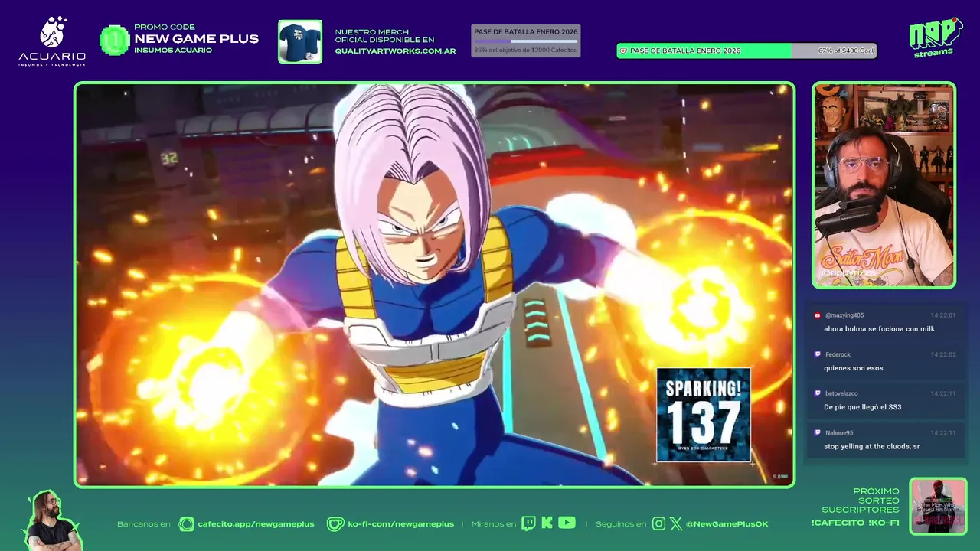Viewport: 980px width, 551px height.
Task: Select the username betovelazco in chat
Action: pyautogui.click(x=841, y=393)
